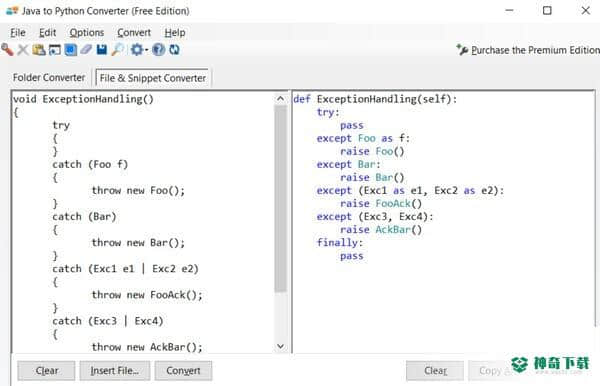This screenshot has height=386, width=600.
Task: Click the 'except Bar:' line
Action: click(x=349, y=164)
